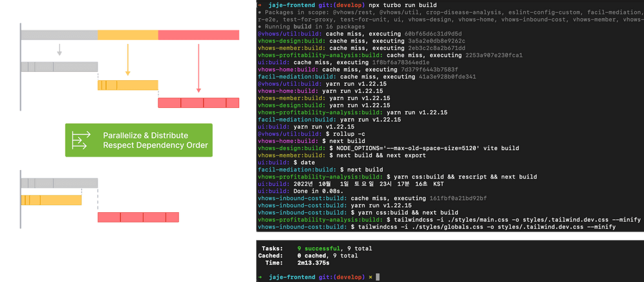Select hash 2253a907e230fca1 on the profitability-analysis line
644x282 pixels.
click(493, 55)
